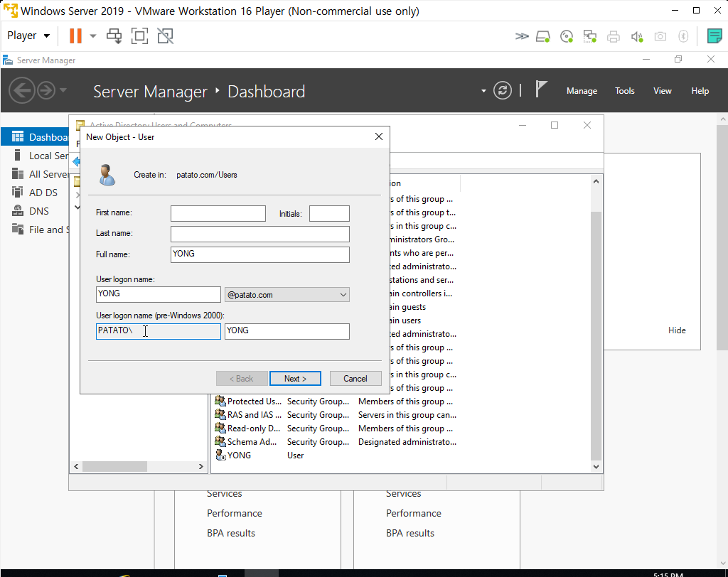Click the Server Manager forward arrow
Image resolution: width=728 pixels, height=577 pixels.
[x=46, y=90]
